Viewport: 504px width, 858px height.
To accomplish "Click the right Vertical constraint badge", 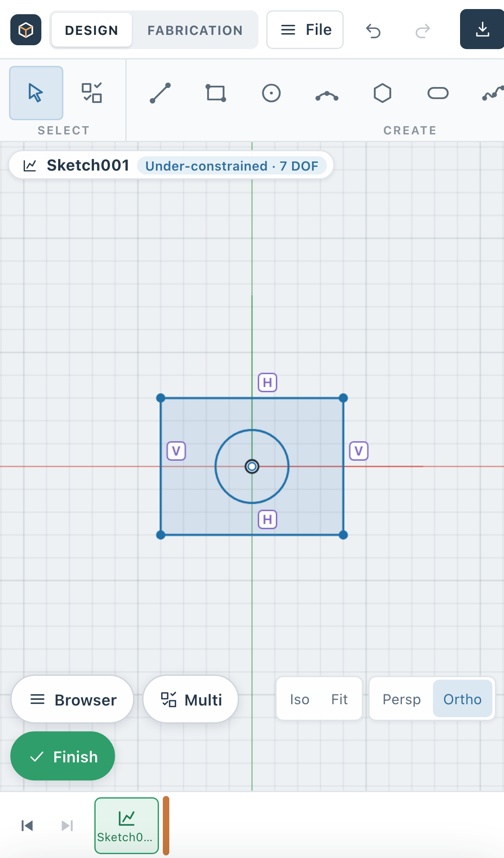I will (359, 451).
